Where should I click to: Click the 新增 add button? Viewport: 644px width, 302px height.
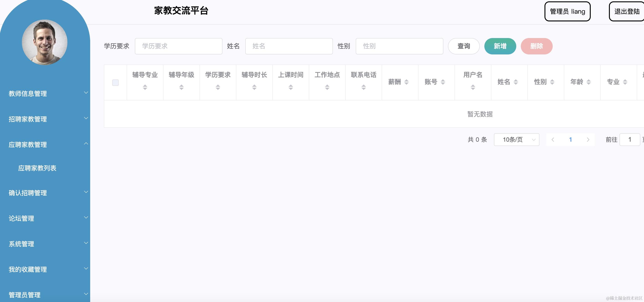(500, 46)
